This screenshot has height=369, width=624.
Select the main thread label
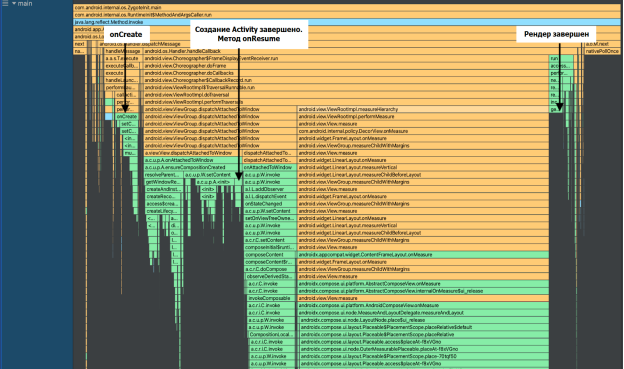[25, 3]
